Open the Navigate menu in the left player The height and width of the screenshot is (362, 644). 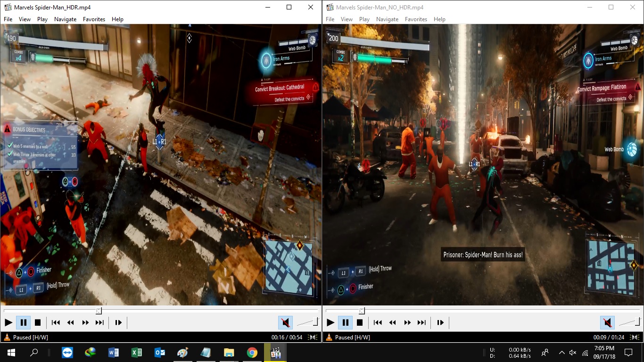[x=65, y=19]
